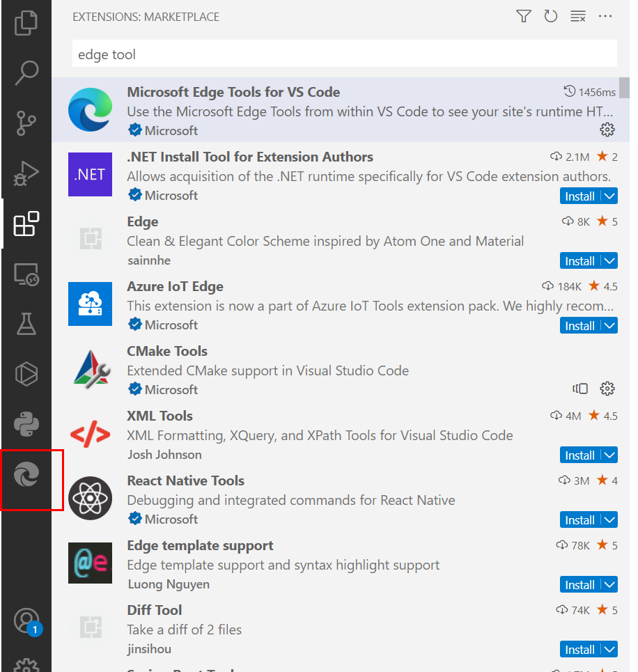Open the Remote Explorer view
Viewport: 638px width, 672px height.
[x=26, y=274]
